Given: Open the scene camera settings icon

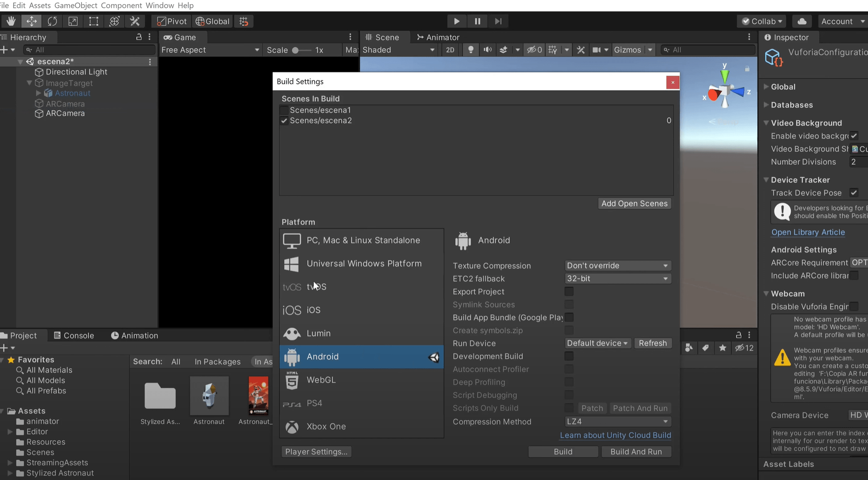Looking at the screenshot, I should 597,50.
